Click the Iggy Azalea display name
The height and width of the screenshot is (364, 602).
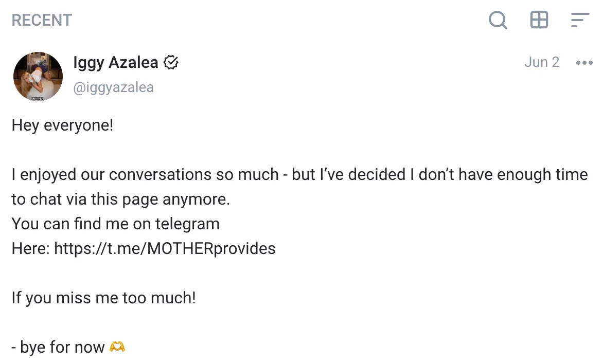115,62
